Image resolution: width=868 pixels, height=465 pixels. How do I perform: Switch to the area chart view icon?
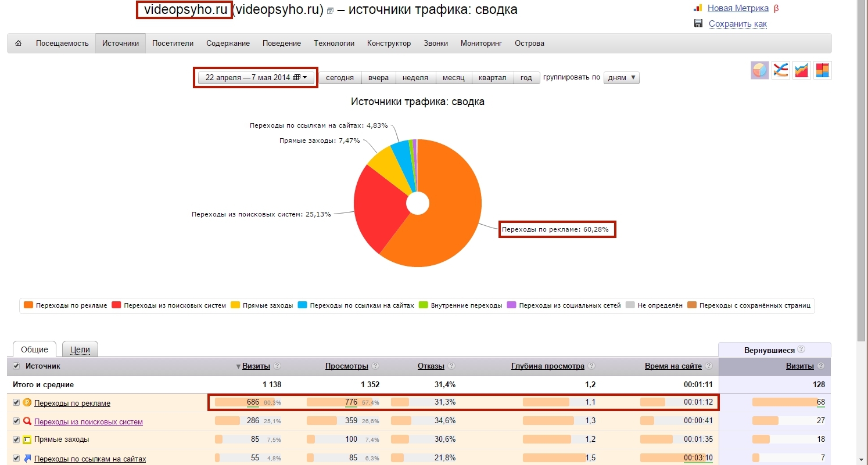point(802,70)
